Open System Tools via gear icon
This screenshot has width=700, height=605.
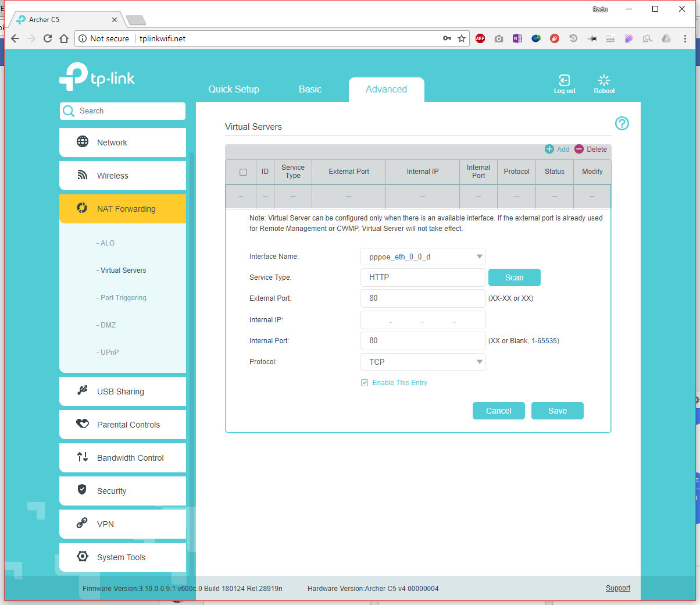pos(83,557)
